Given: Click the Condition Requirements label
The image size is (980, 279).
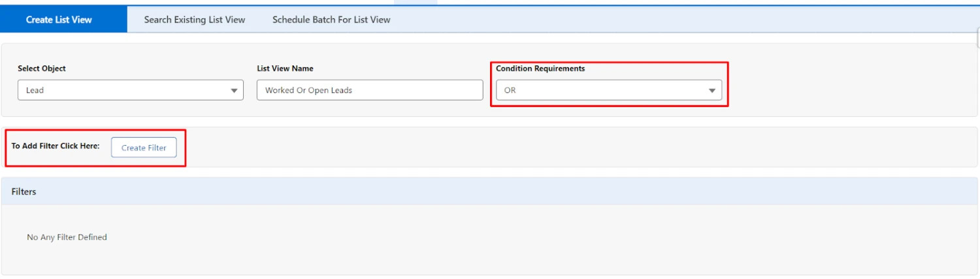Looking at the screenshot, I should [540, 69].
